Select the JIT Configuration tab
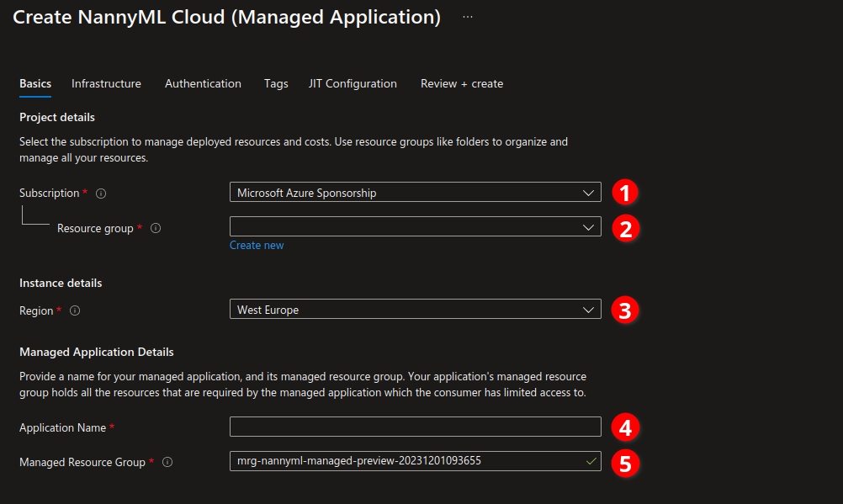 tap(353, 83)
